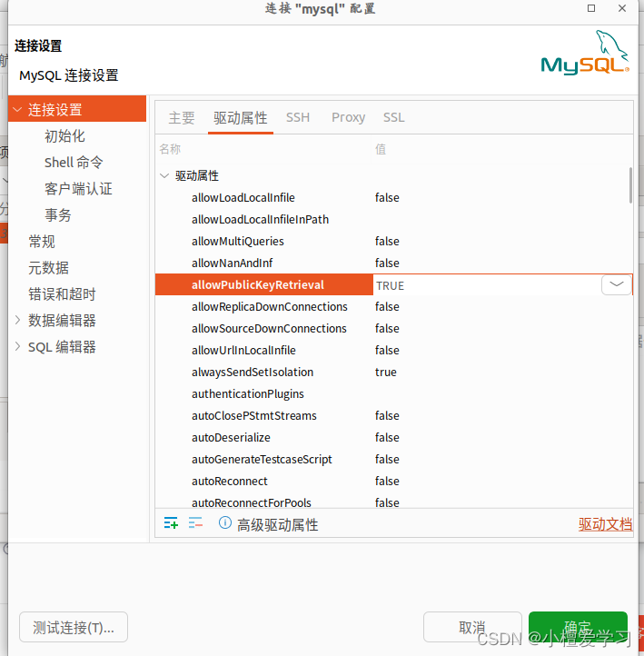Select the 驱动属性 tab
Screen dimensions: 644x656
(240, 118)
